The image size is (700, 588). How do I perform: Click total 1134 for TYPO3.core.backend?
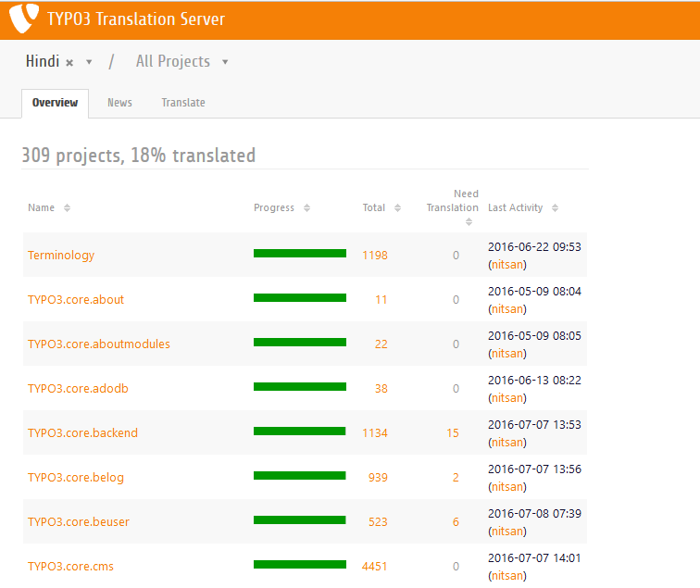(375, 433)
